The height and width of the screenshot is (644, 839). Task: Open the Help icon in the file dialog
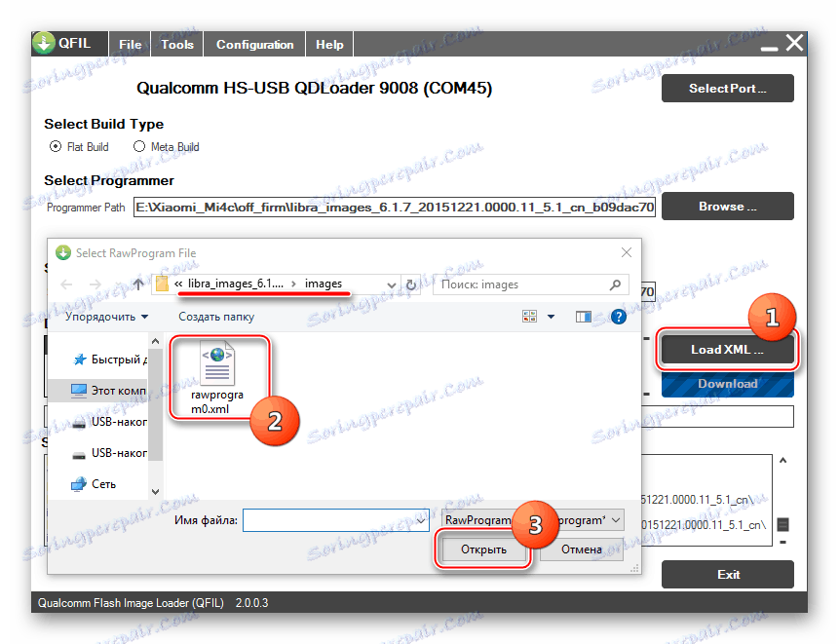(x=618, y=316)
